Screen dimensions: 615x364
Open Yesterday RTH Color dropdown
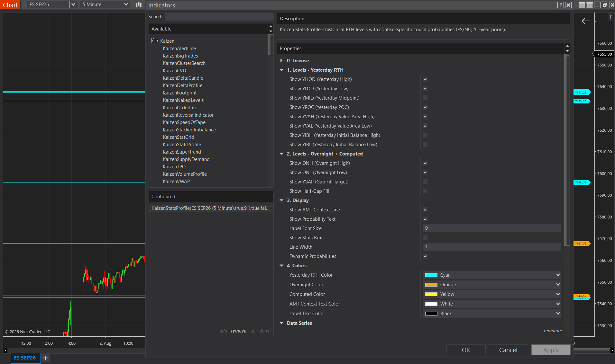[492, 275]
